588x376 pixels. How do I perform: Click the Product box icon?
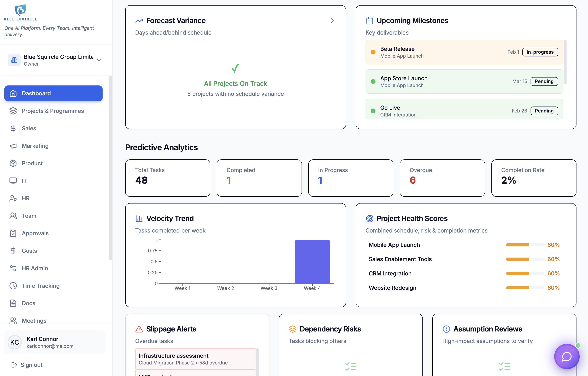[13, 163]
